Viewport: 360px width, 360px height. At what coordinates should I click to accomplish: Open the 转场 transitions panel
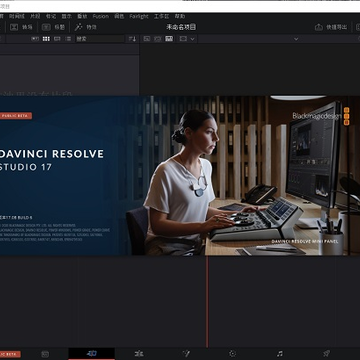(21, 27)
